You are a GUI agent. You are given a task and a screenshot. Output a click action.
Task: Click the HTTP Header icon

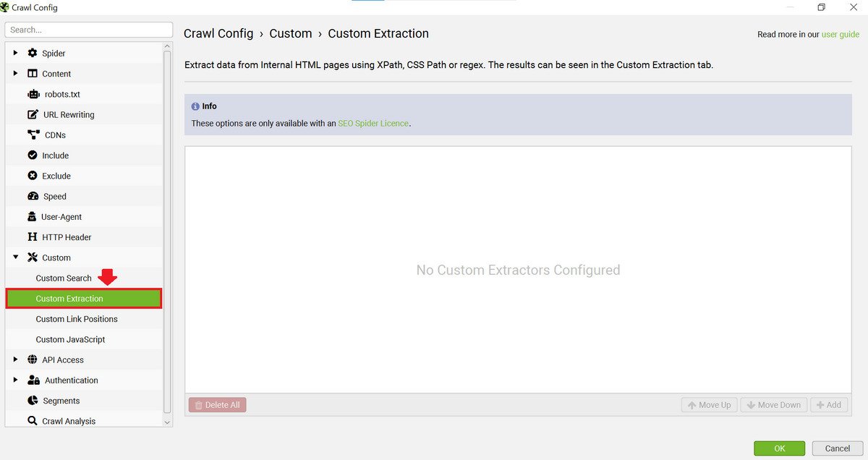(x=30, y=237)
